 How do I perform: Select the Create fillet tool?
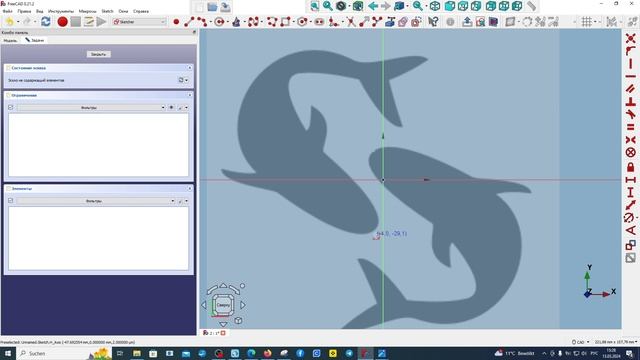pyautogui.click(x=333, y=22)
